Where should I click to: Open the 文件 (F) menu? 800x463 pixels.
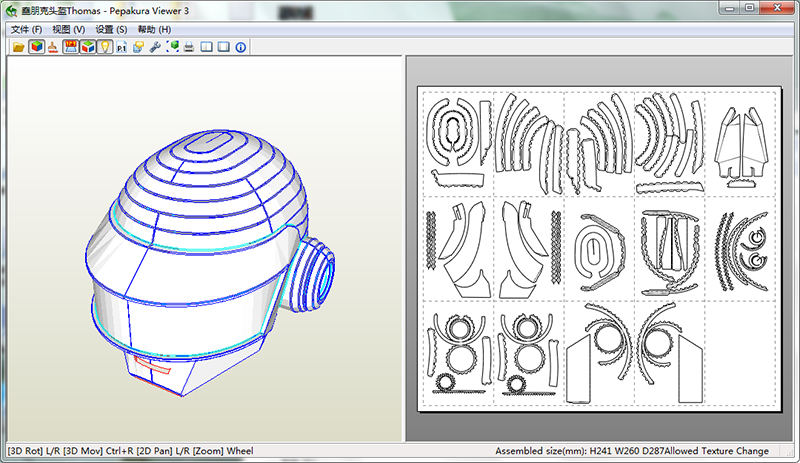(26, 29)
